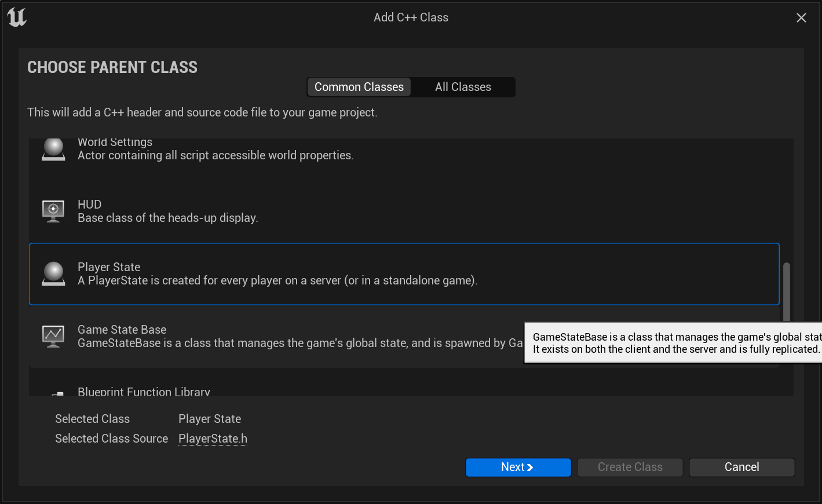Viewport: 822px width, 504px height.
Task: Click 'Actor containing all script accessible world properties.' text
Action: tap(215, 155)
